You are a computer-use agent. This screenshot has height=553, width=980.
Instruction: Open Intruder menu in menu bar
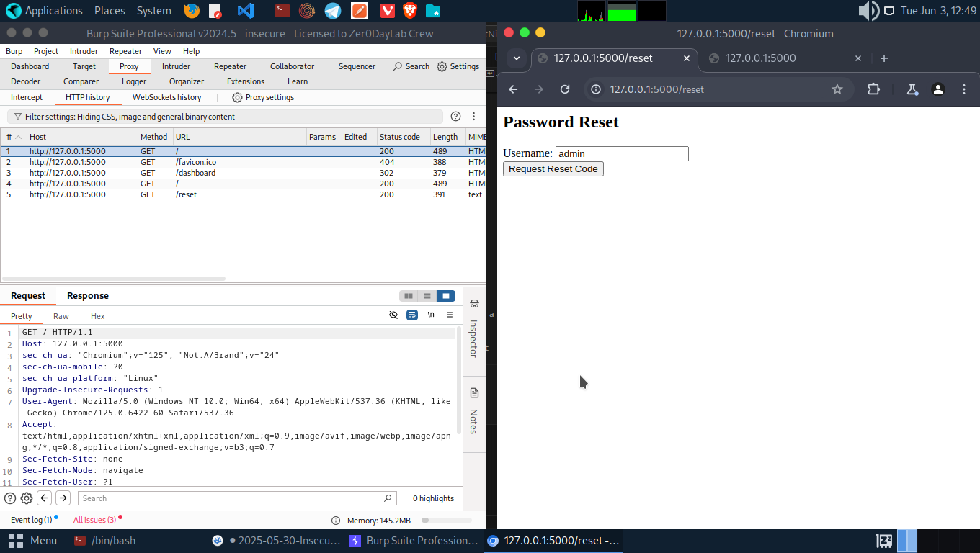click(84, 51)
